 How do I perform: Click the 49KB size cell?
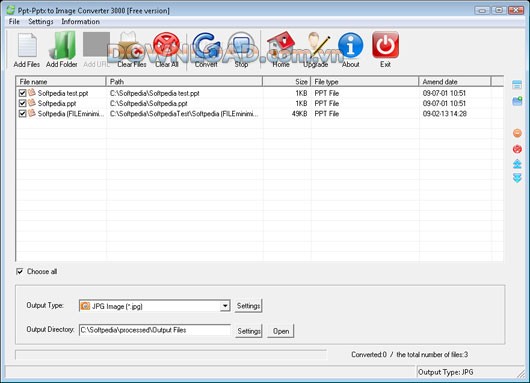299,114
